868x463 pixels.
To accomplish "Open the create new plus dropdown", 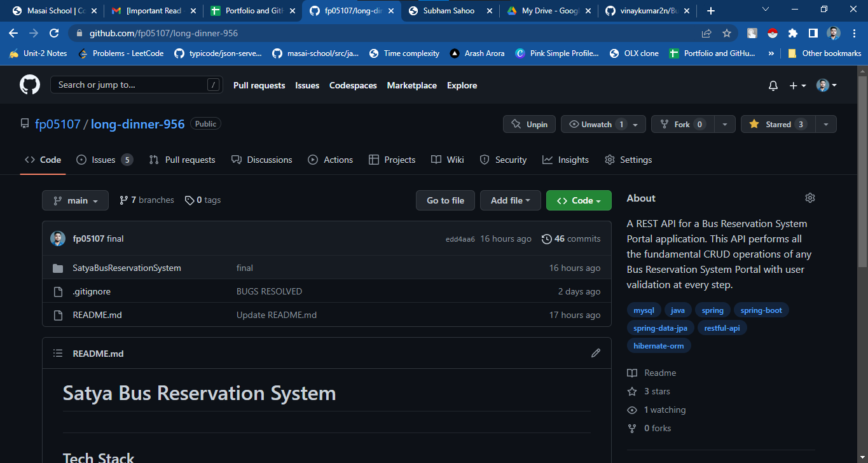I will 797,85.
